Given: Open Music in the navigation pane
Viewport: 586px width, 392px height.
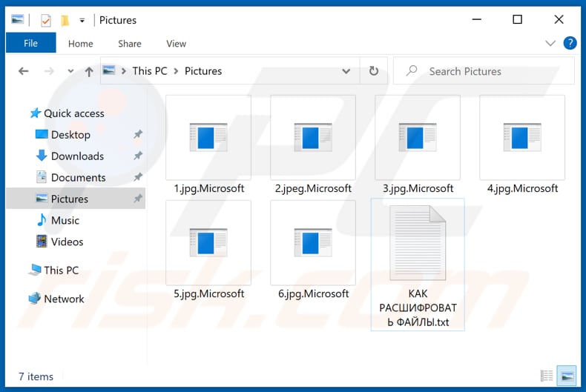Looking at the screenshot, I should click(x=58, y=220).
